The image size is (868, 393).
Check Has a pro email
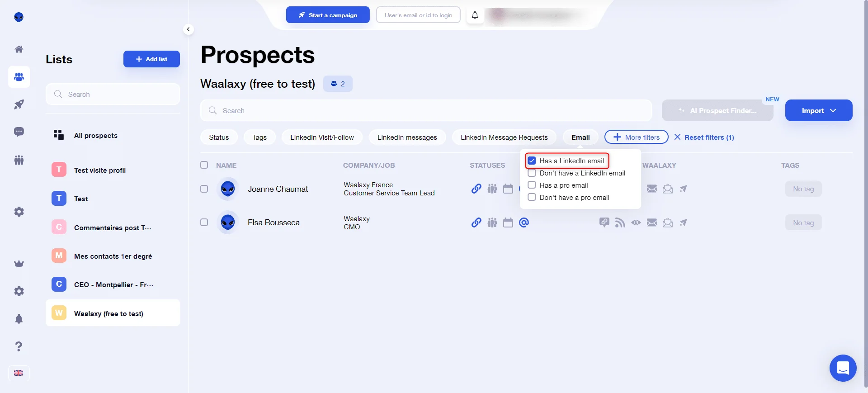point(532,185)
